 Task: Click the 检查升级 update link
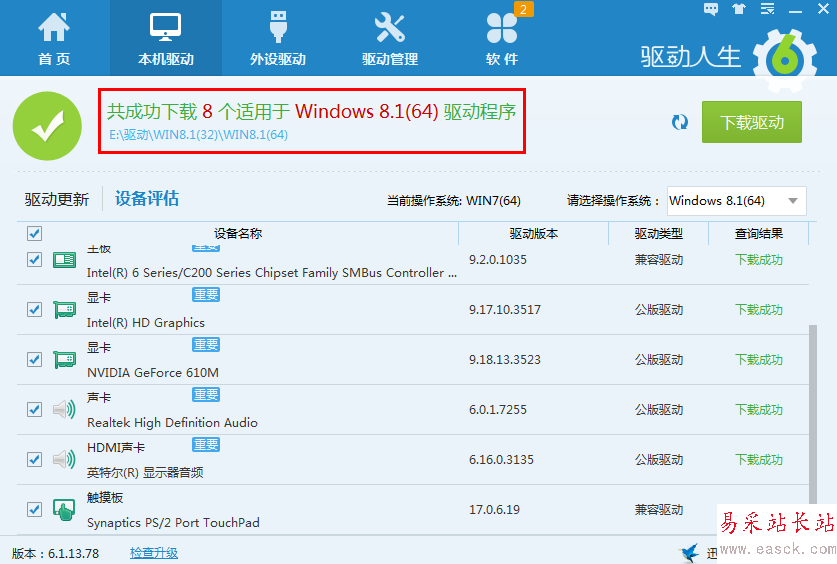coord(154,553)
